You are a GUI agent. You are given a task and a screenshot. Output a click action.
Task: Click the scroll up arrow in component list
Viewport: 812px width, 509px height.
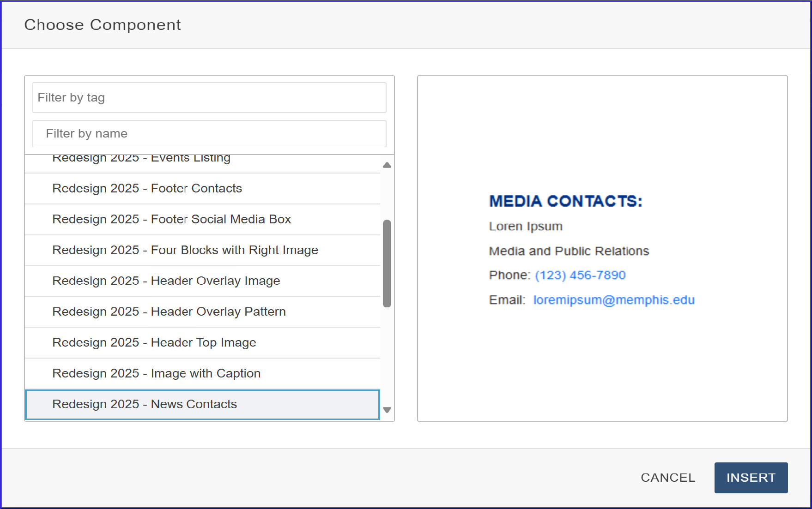pos(387,165)
